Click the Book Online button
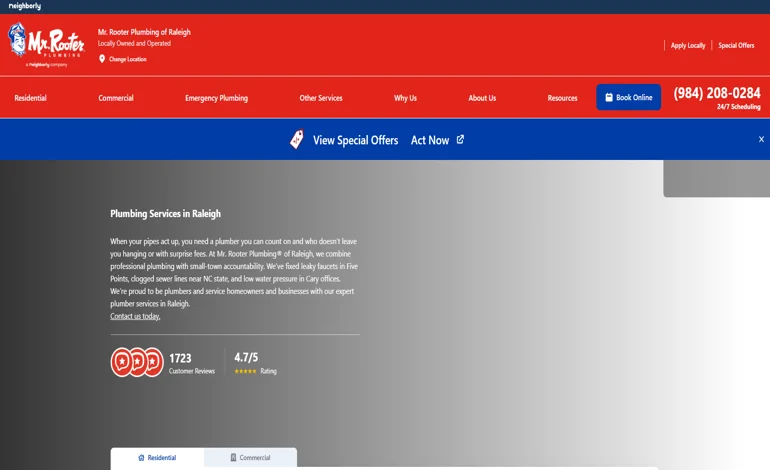 pos(628,97)
